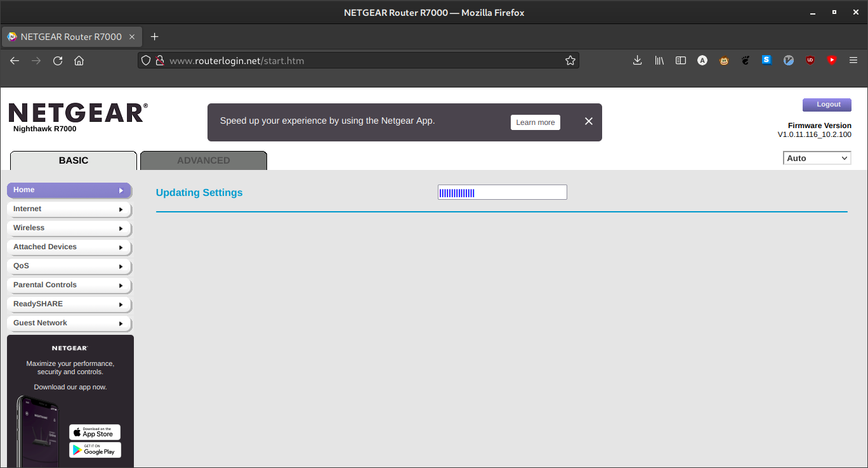Go forward using the browser forward arrow
This screenshot has height=468, width=868.
(36, 60)
